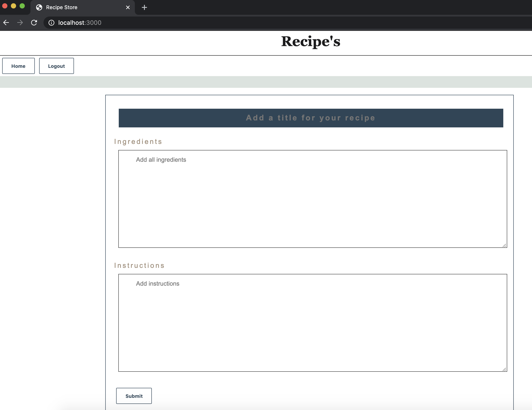This screenshot has width=532, height=410.
Task: Click the Recipe's page heading
Action: coord(311,41)
